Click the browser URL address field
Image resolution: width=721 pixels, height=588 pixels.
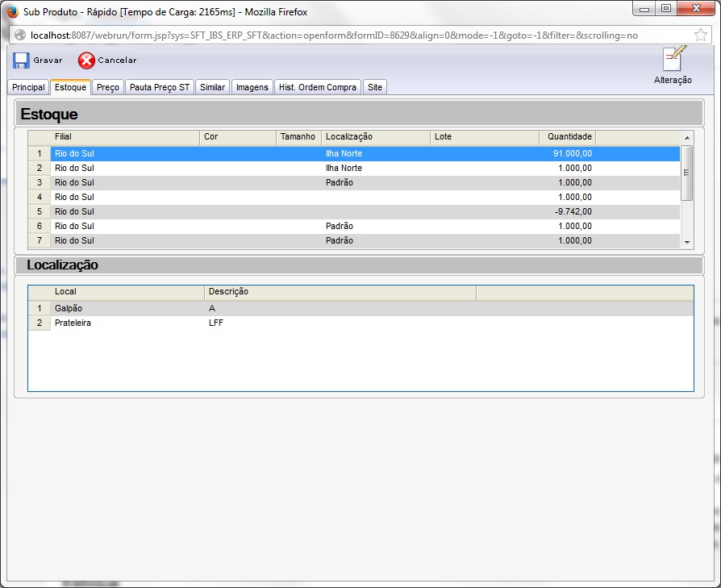[x=359, y=35]
